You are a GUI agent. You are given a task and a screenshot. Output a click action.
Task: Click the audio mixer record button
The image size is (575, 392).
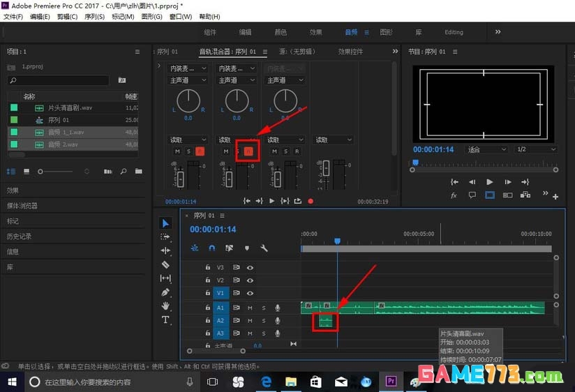pos(311,201)
